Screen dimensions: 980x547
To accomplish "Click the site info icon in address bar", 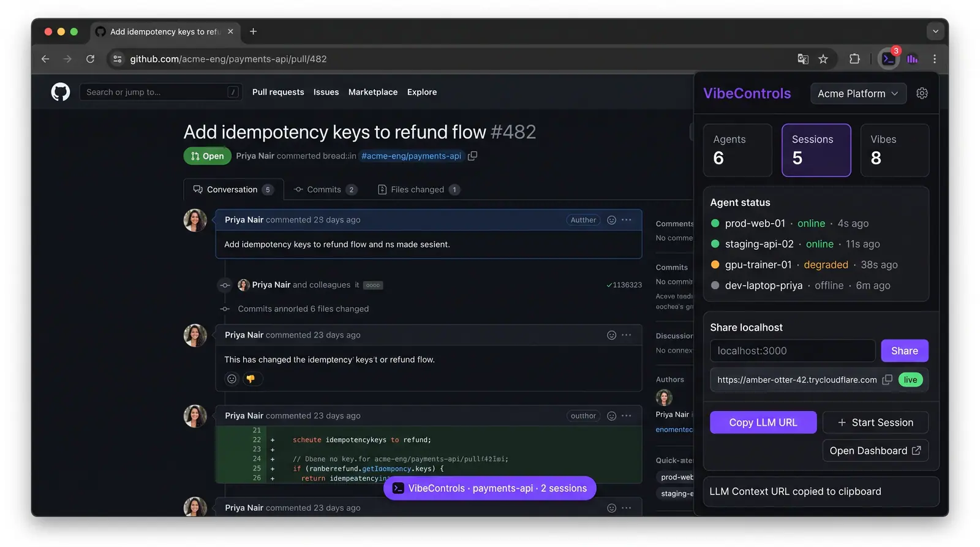I will [118, 59].
